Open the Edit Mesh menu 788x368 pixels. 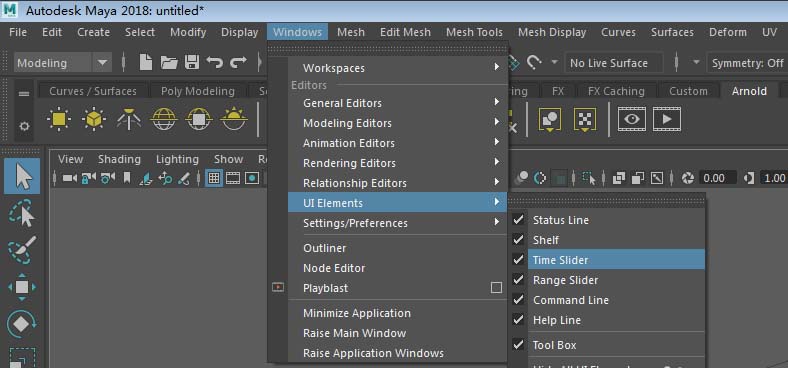(405, 32)
